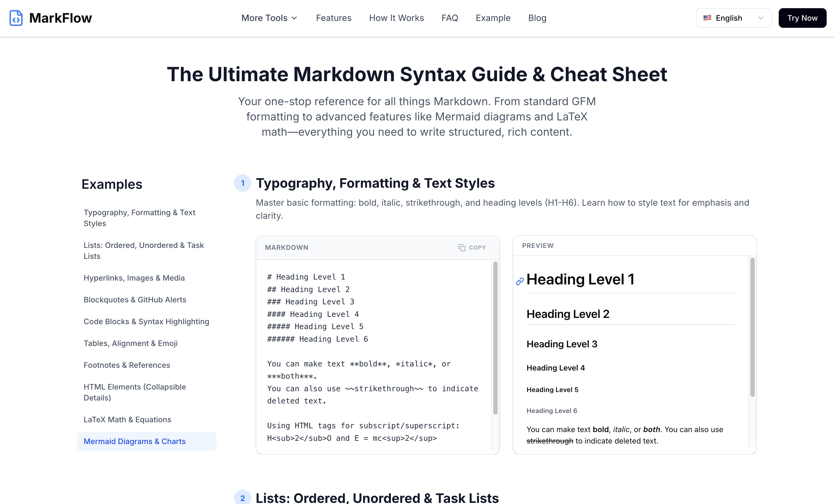
Task: Jump to LaTeX Math & Equations example
Action: pyautogui.click(x=127, y=419)
